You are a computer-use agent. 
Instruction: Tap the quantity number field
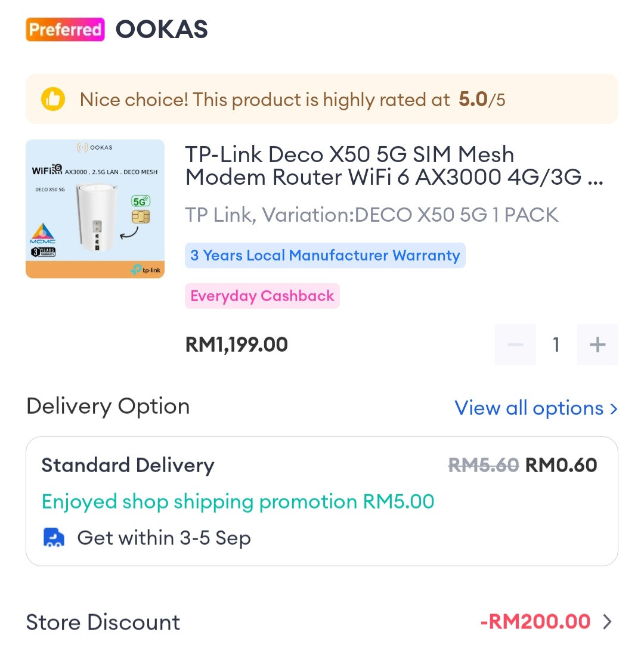point(556,345)
